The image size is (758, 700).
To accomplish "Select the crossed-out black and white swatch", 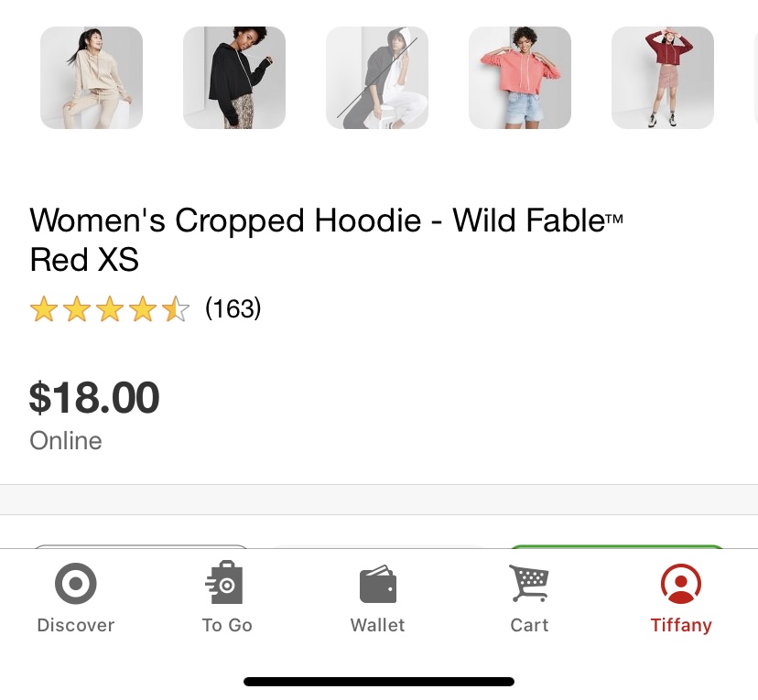I will coord(377,78).
